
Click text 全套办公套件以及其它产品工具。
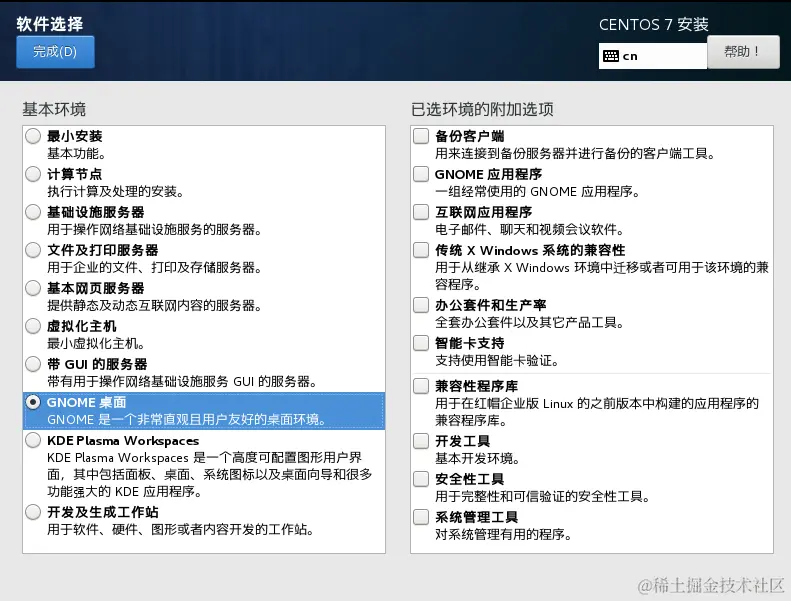coord(530,322)
